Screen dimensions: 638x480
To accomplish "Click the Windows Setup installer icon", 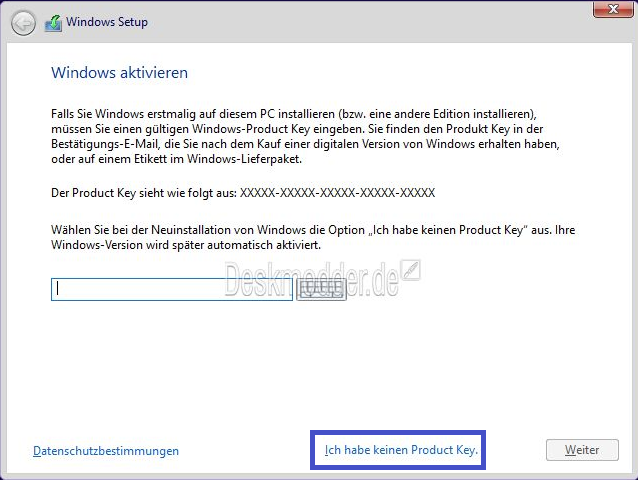I will (x=53, y=23).
